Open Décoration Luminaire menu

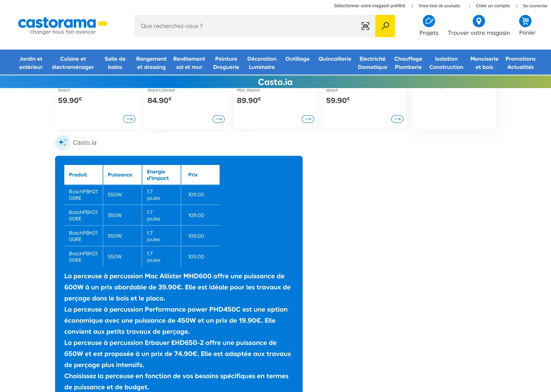(262, 63)
